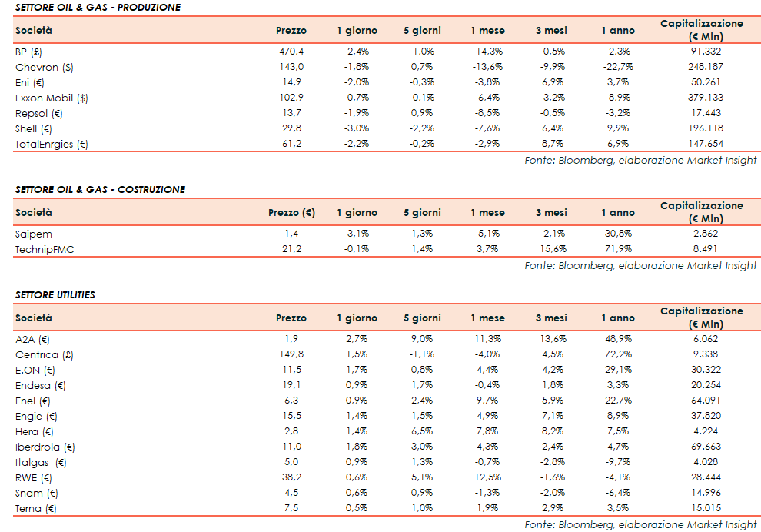Click TechnipFMC's 1 anno value 71,9%
Image resolution: width=761 pixels, height=532 pixels.
tap(618, 249)
